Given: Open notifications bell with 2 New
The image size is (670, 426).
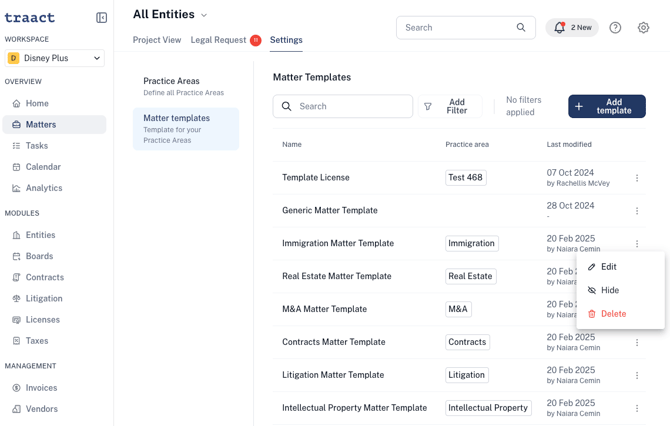Looking at the screenshot, I should [x=572, y=28].
